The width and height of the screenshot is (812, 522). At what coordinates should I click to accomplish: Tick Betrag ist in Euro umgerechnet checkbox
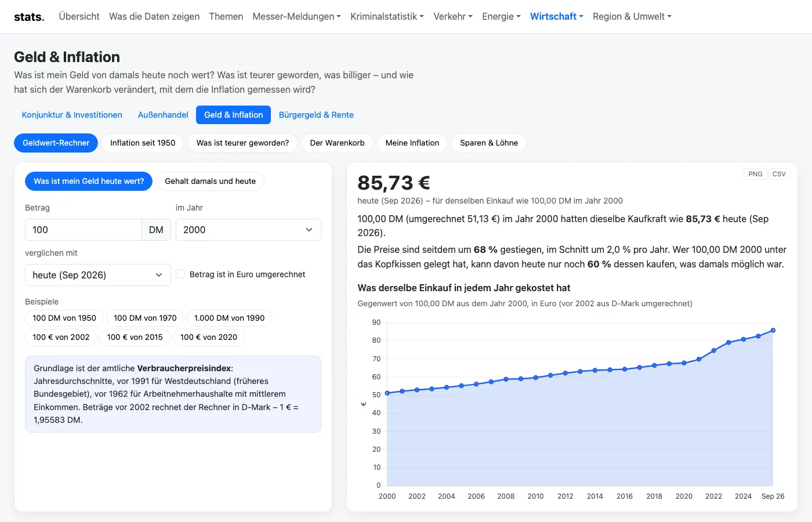[x=180, y=274]
